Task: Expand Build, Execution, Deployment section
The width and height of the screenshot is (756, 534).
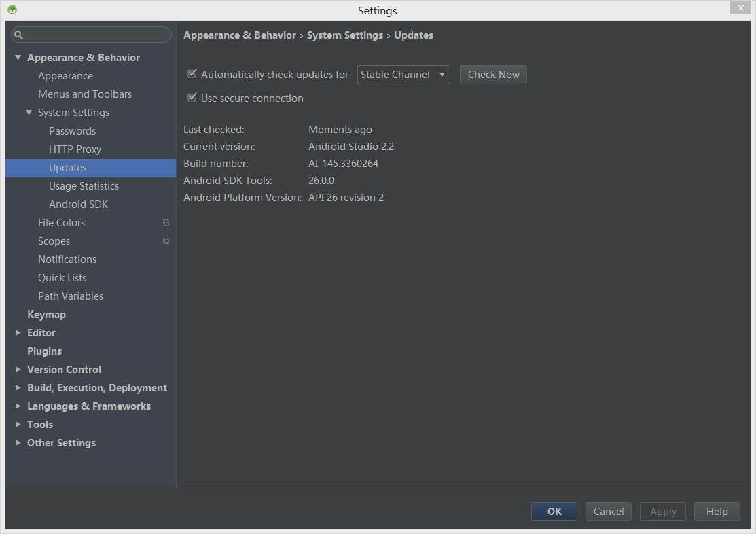Action: pos(18,387)
